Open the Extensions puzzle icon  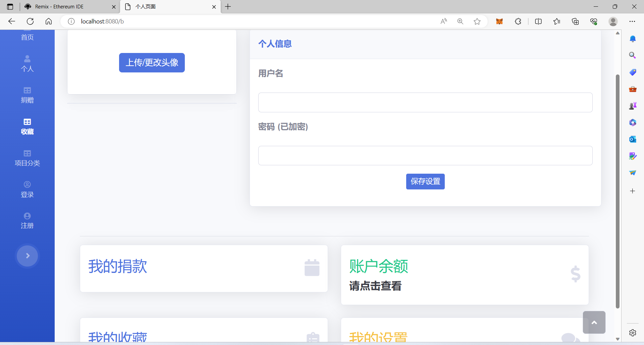pyautogui.click(x=518, y=21)
